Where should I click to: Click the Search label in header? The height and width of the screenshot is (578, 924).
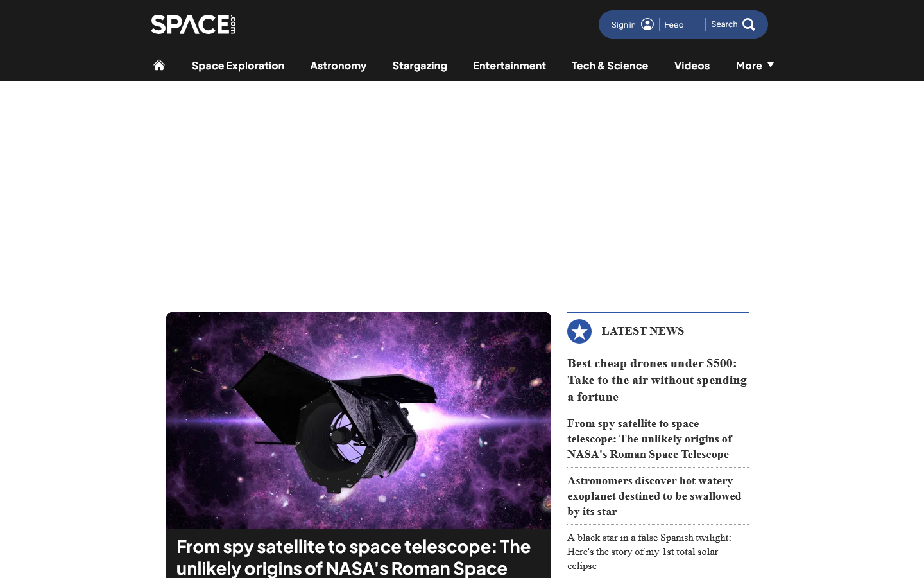(724, 24)
